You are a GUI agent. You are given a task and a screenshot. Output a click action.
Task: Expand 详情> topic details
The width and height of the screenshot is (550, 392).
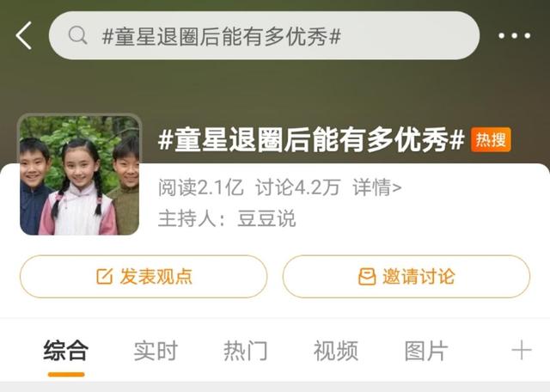[x=377, y=187]
